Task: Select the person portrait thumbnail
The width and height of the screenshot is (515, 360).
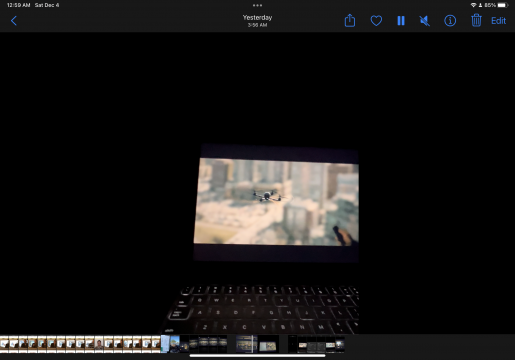Action: 99,344
